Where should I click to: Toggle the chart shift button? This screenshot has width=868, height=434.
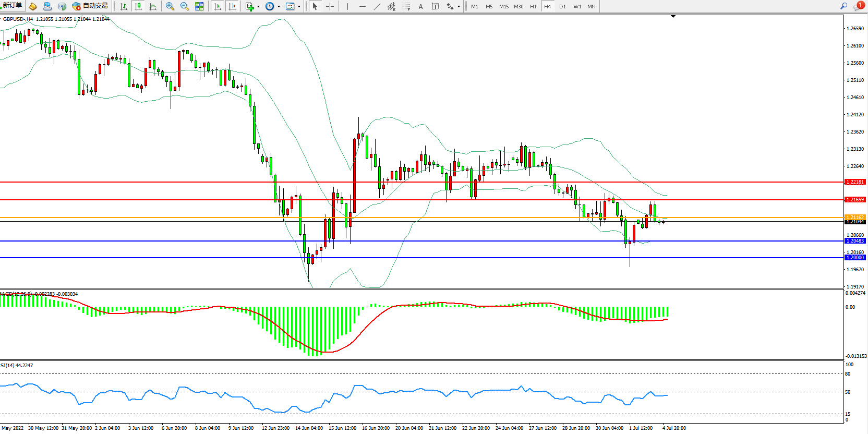coord(232,6)
